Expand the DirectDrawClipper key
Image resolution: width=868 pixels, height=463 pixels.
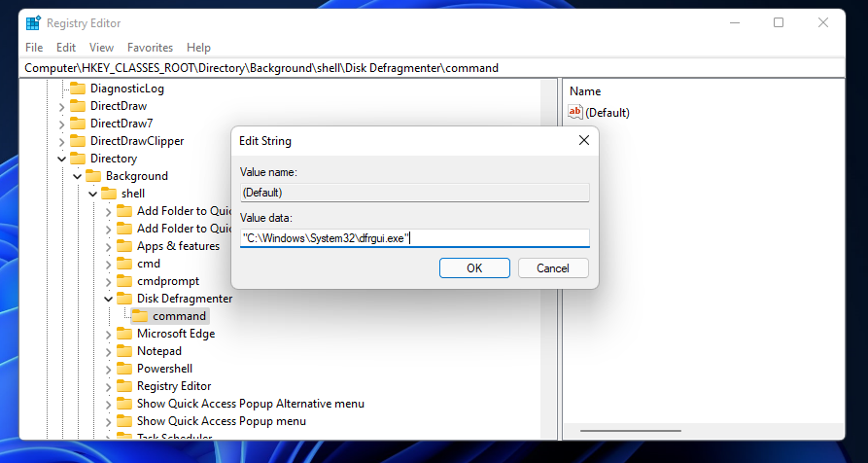point(61,141)
